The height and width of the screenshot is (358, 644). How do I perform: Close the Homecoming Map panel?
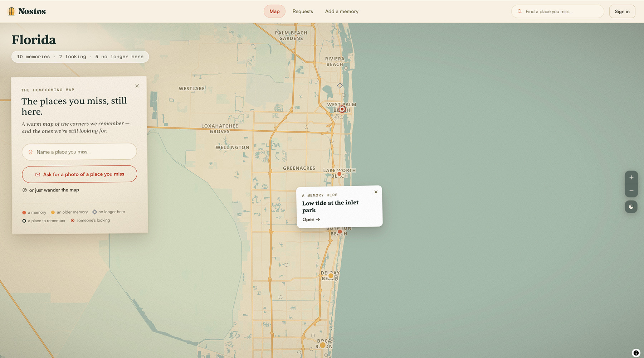click(x=137, y=86)
